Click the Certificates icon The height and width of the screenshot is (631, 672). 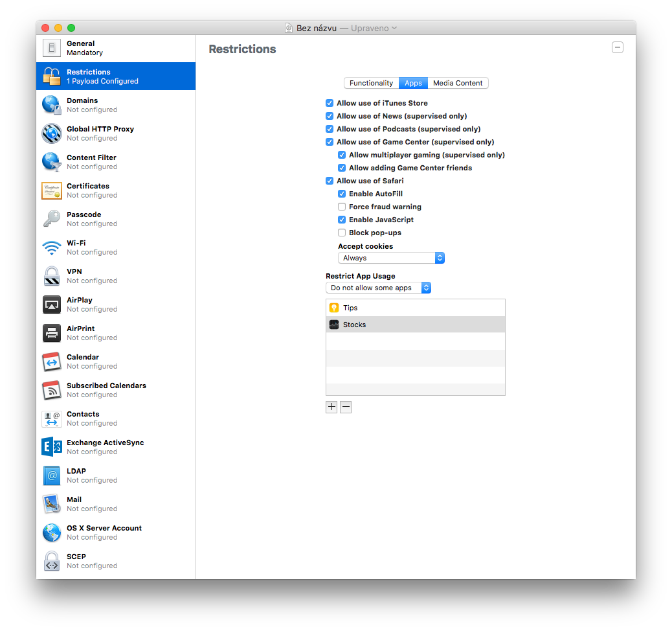tap(51, 190)
